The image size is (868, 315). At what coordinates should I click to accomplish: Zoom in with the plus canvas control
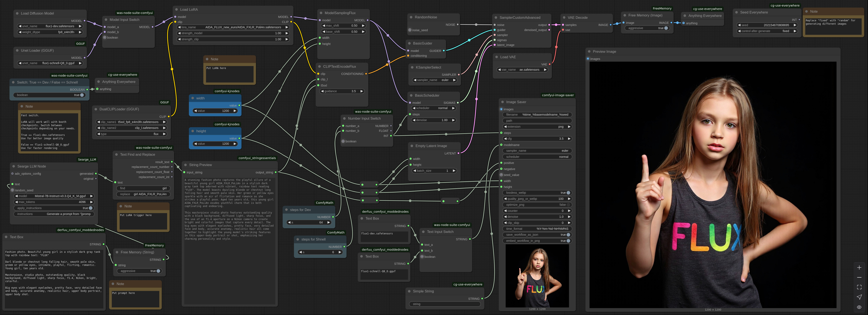[859, 268]
